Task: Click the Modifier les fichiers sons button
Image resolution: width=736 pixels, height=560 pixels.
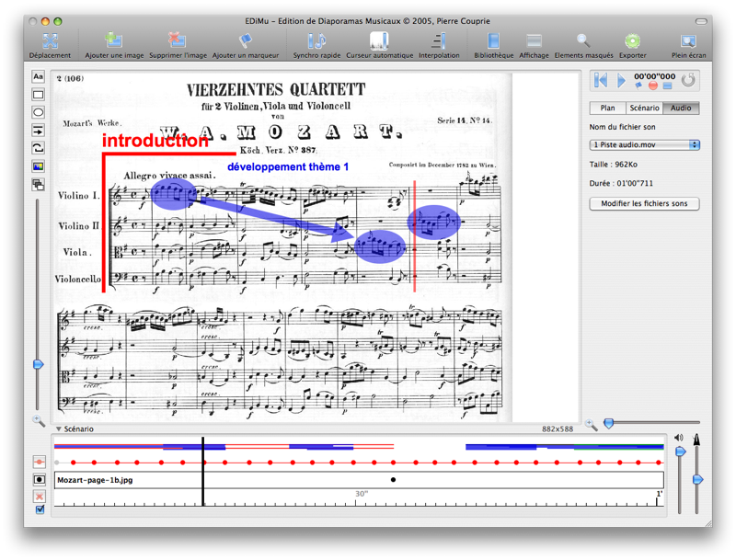Action: pyautogui.click(x=644, y=203)
